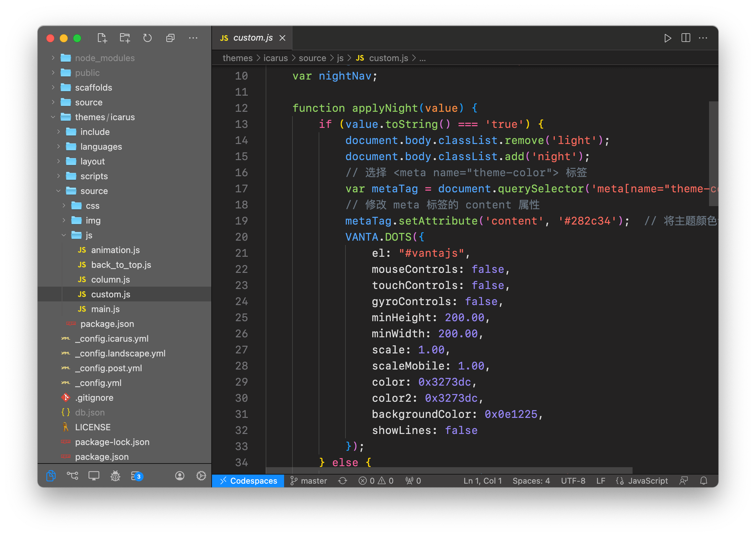The width and height of the screenshot is (756, 537).
Task: Click the forwarded ports indicator
Action: [413, 481]
